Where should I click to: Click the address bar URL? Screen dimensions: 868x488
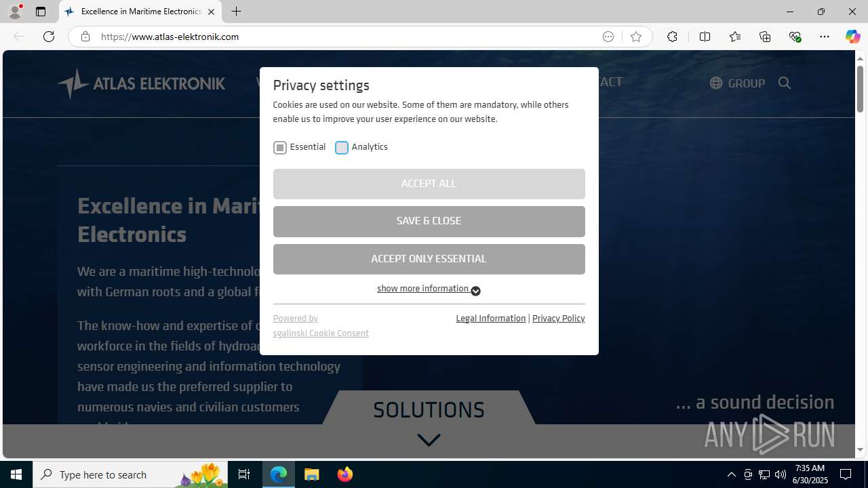(170, 37)
